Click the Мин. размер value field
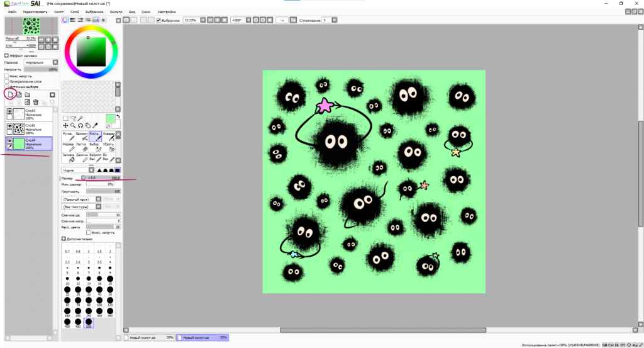The height and width of the screenshot is (348, 644). (x=100, y=184)
